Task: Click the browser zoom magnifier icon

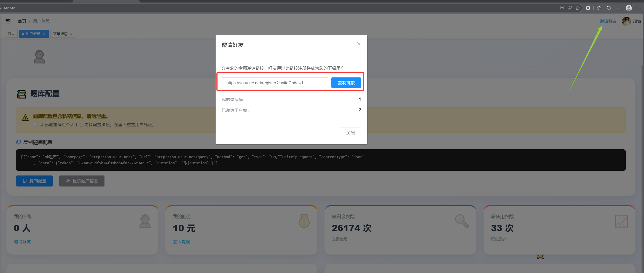Action: [562, 8]
